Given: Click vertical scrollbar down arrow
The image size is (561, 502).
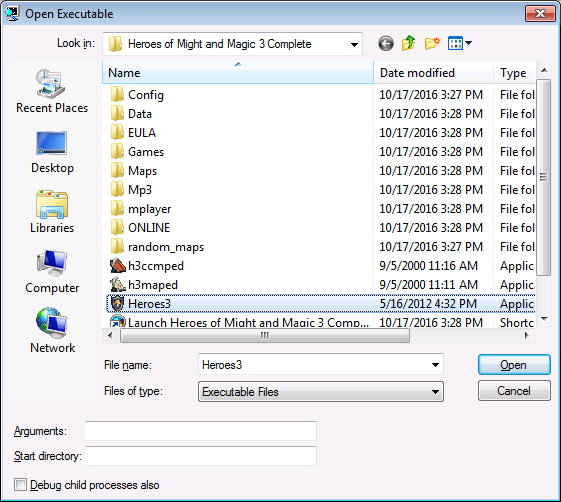Looking at the screenshot, I should (544, 319).
